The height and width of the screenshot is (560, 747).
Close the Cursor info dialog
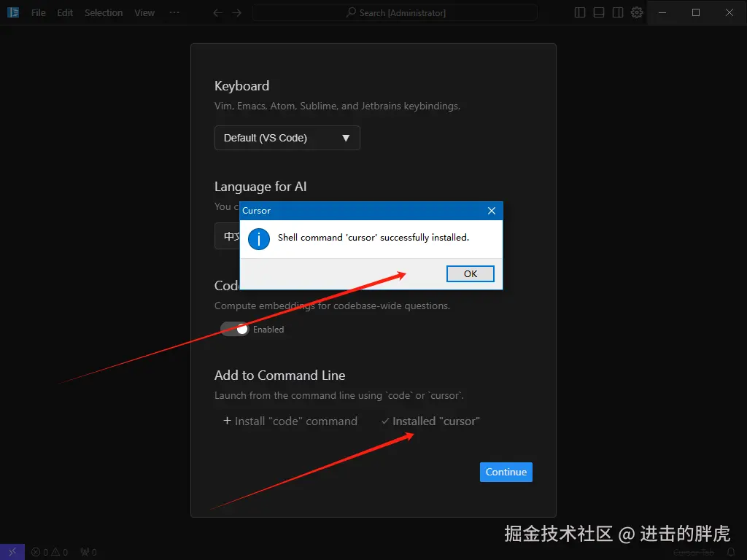pyautogui.click(x=491, y=211)
